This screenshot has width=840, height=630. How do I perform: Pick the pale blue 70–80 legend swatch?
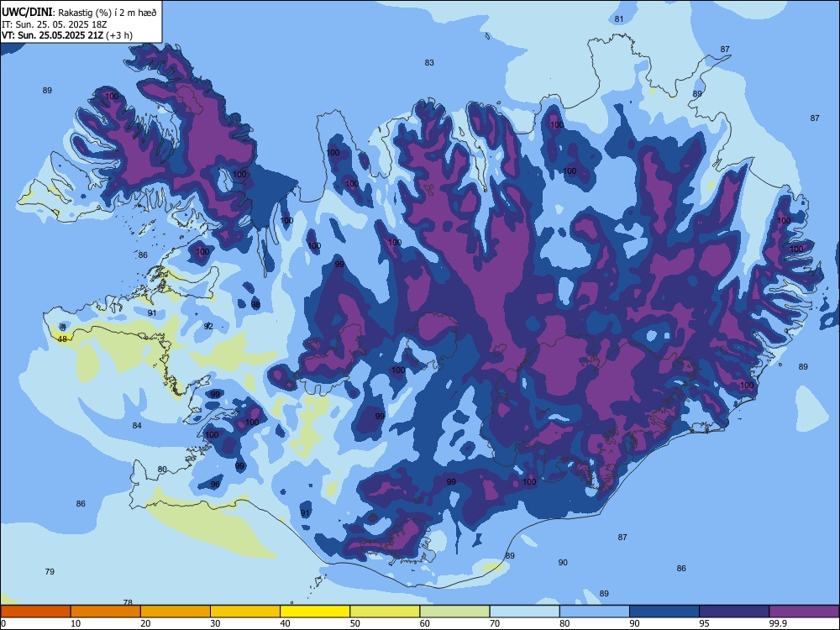click(524, 612)
